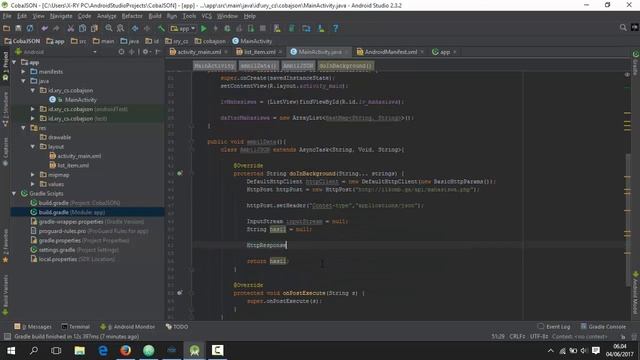The image size is (640, 360).
Task: Open the Event Log button
Action: pos(554,327)
